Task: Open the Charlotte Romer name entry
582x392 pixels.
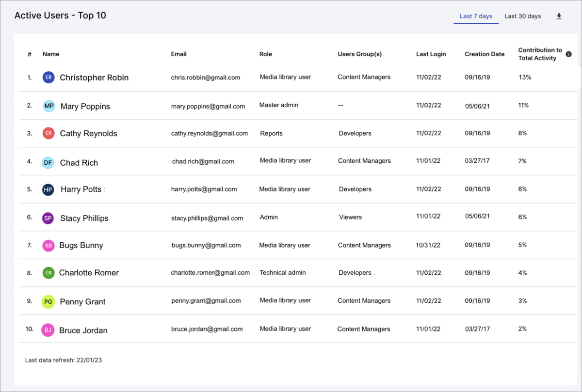Action: pyautogui.click(x=89, y=273)
